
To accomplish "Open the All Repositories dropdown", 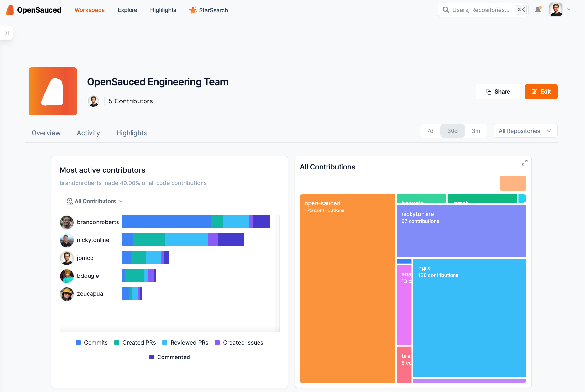I will click(525, 131).
